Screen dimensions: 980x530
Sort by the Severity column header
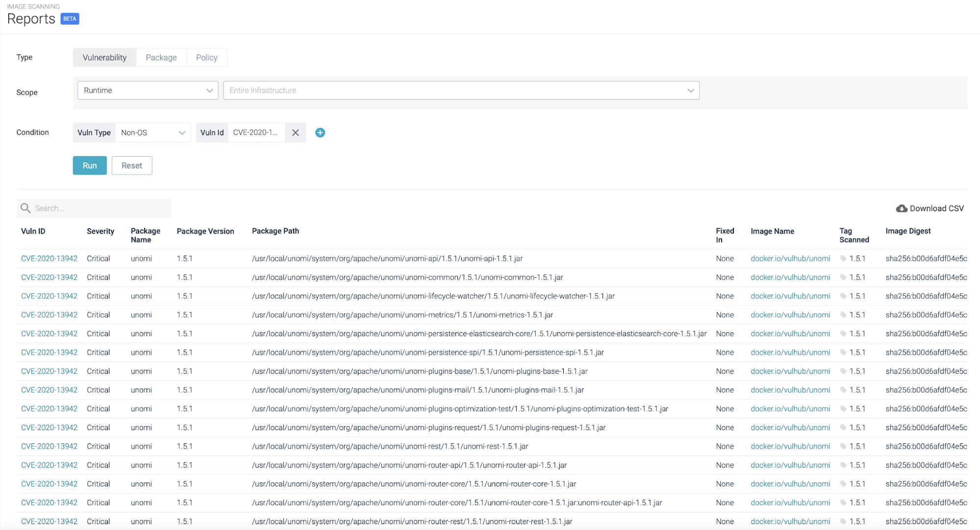point(101,231)
